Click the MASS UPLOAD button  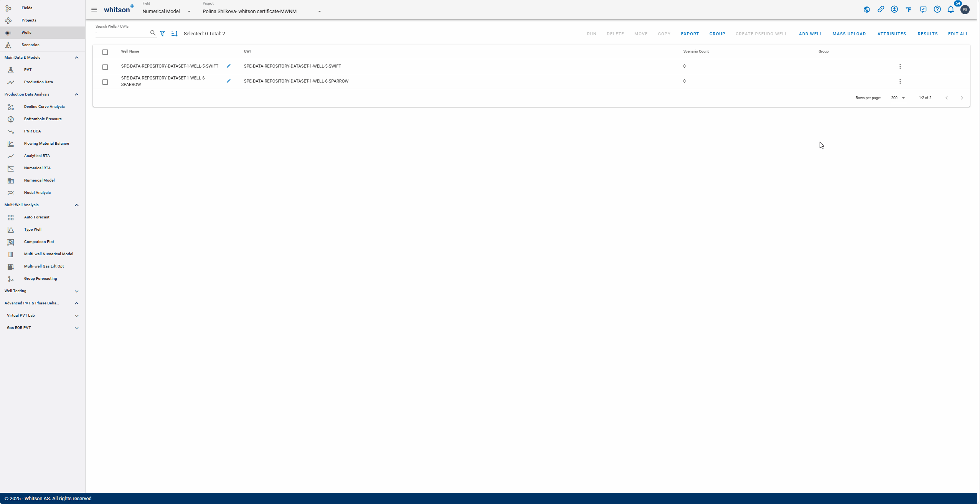click(x=849, y=34)
